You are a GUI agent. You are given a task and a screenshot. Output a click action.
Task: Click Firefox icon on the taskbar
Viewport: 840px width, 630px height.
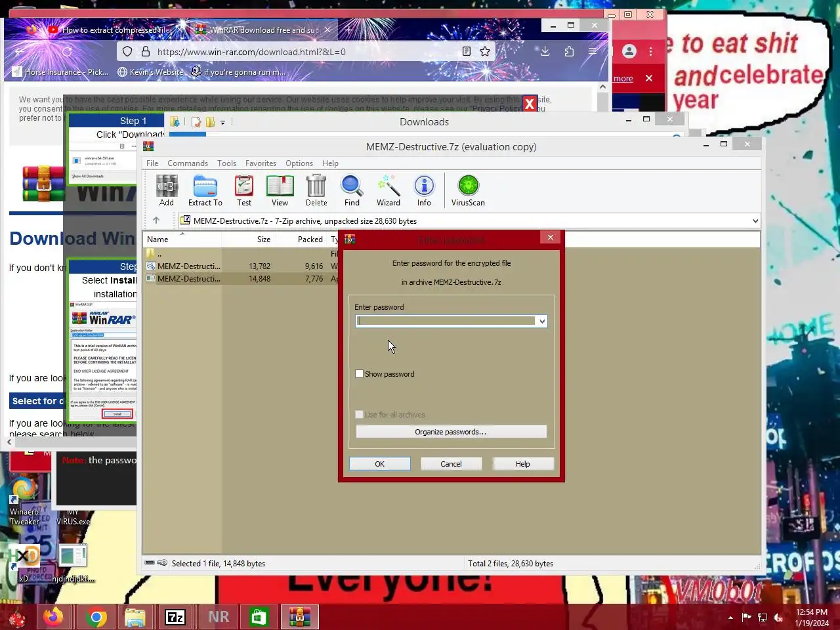pyautogui.click(x=53, y=617)
